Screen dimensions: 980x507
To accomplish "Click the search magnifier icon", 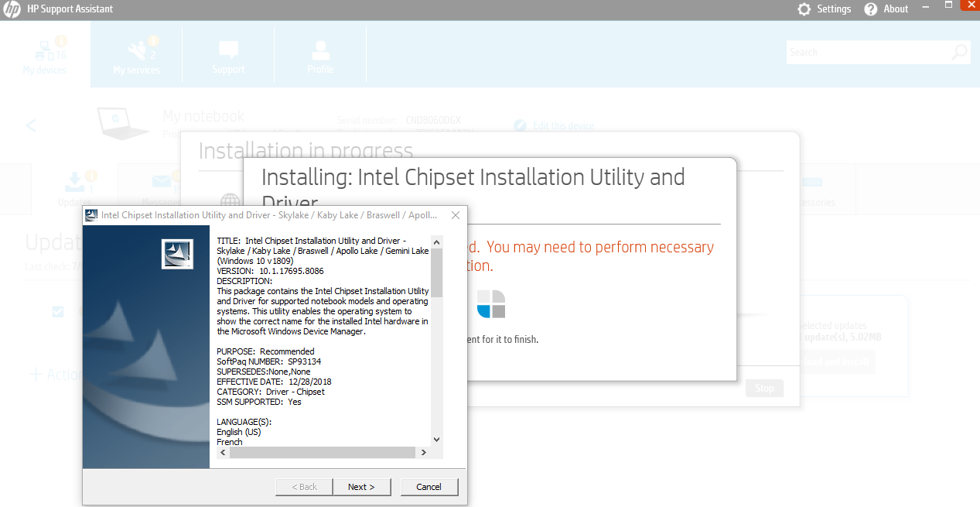I will click(958, 51).
